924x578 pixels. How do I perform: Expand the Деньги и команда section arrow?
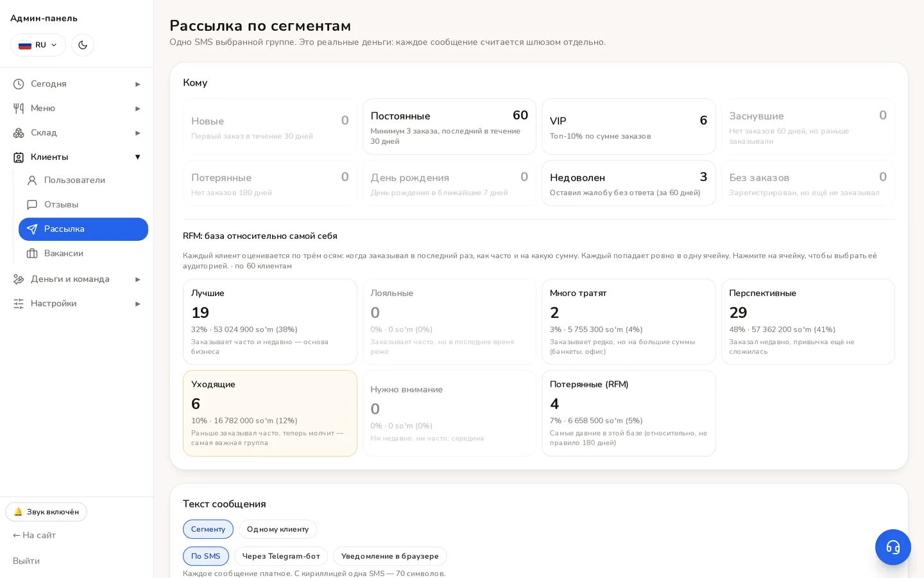click(137, 279)
